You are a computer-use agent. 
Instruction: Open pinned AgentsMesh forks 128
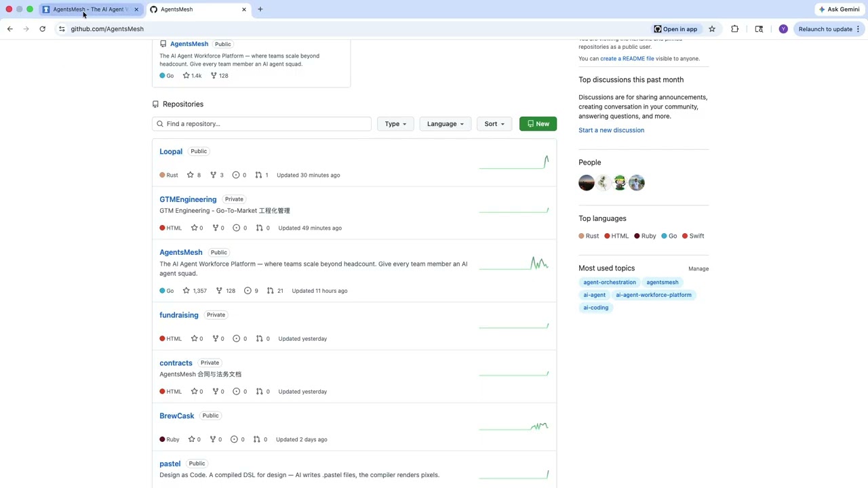(x=219, y=76)
